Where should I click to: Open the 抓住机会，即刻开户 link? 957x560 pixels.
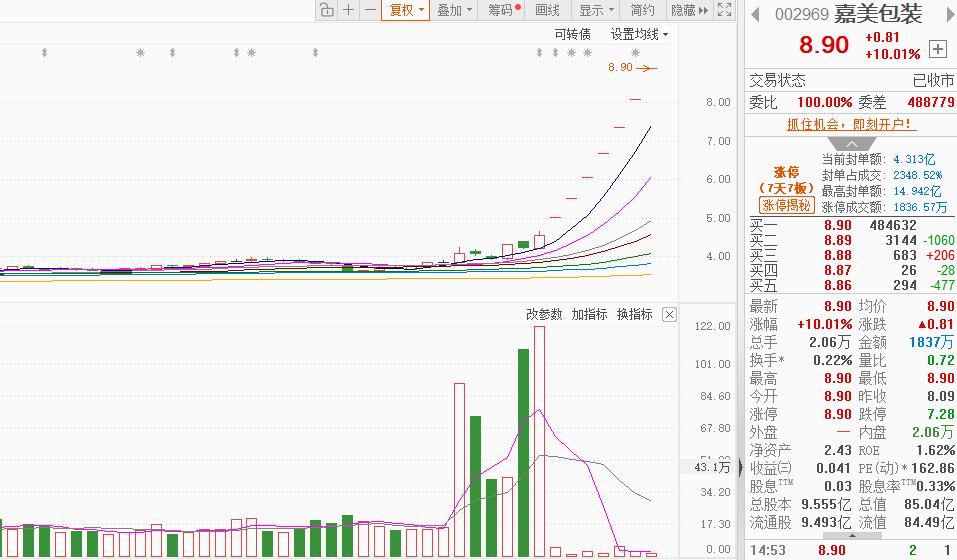pos(850,124)
